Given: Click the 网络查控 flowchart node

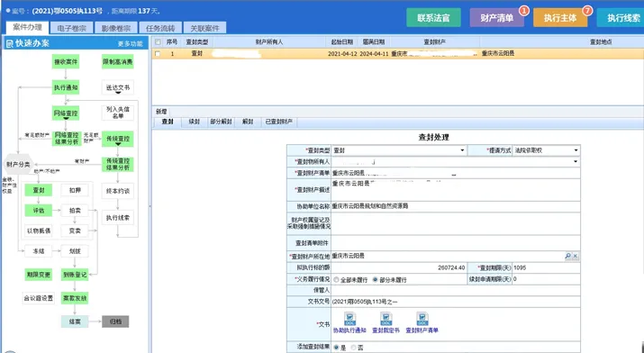Looking at the screenshot, I should pyautogui.click(x=66, y=113).
